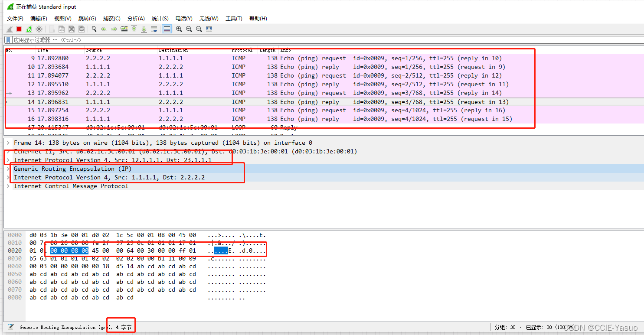Viewport: 644px width, 335px height.
Task: Open the 编辑(E) menu
Action: click(39, 18)
